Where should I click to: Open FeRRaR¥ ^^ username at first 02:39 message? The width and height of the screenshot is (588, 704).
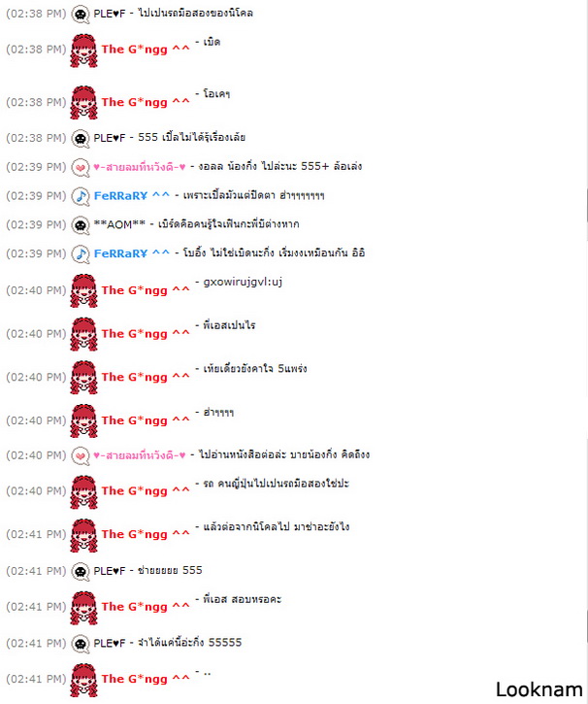(x=131, y=196)
